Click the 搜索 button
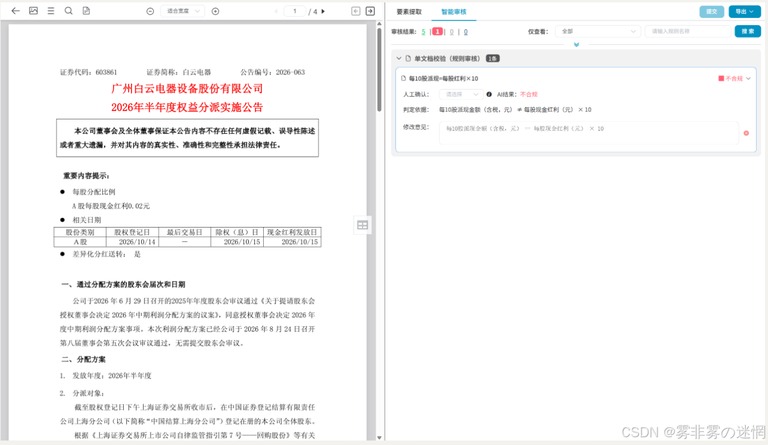The height and width of the screenshot is (445, 768). tap(747, 31)
